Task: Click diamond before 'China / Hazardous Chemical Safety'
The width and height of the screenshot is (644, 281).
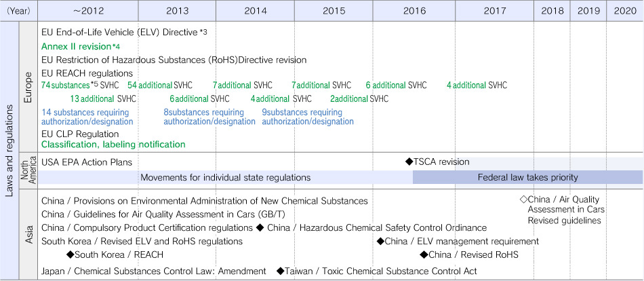Action: pos(260,227)
